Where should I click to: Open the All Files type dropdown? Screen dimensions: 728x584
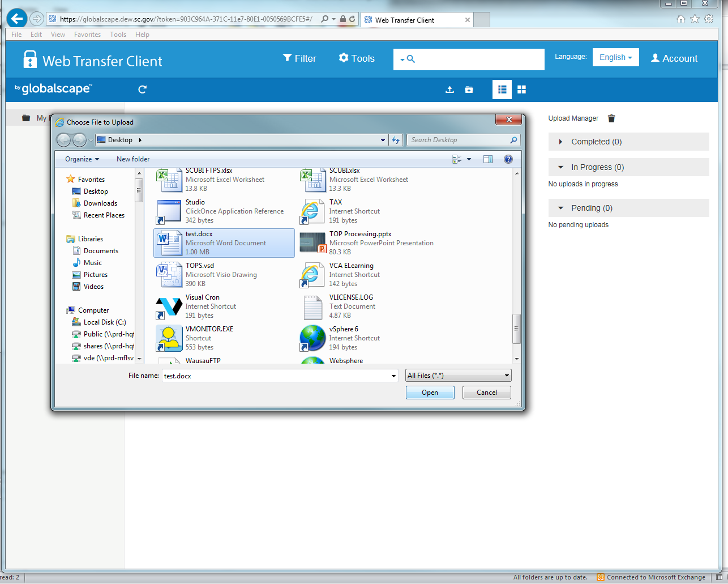pos(458,376)
